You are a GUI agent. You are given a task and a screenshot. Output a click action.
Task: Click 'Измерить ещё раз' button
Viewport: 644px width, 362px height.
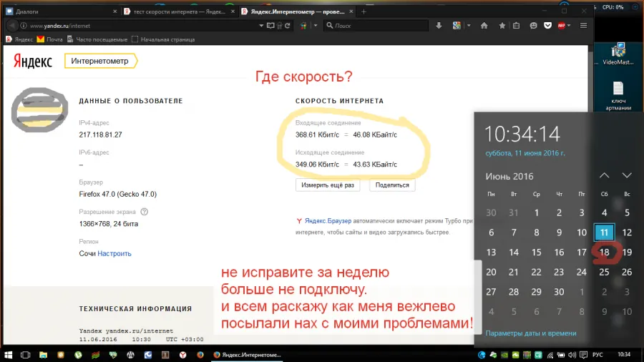(x=327, y=185)
